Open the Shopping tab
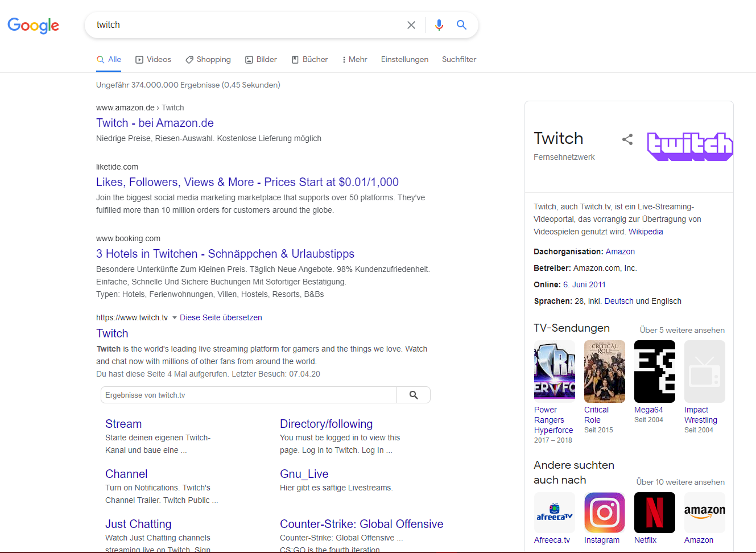 tap(208, 59)
